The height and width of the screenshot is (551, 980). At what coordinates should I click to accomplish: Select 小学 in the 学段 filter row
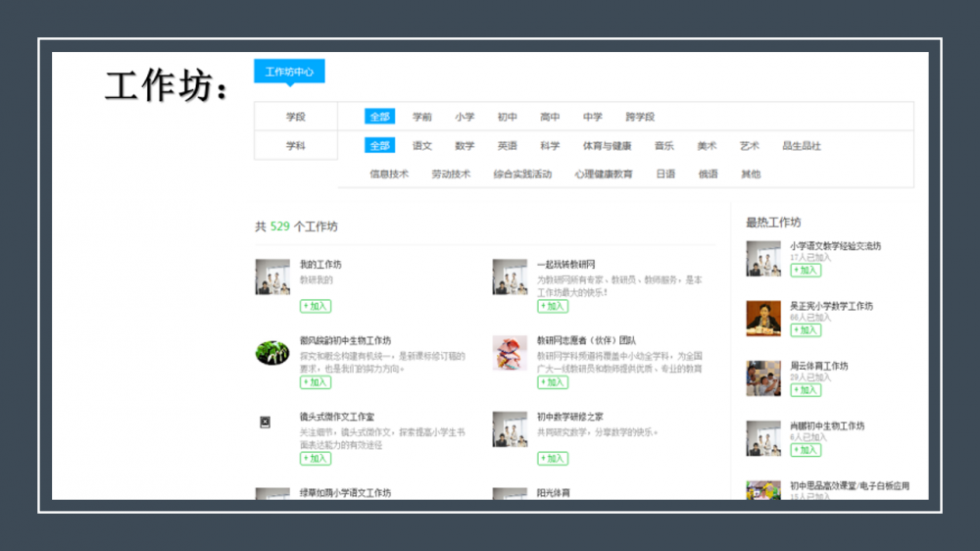[465, 117]
